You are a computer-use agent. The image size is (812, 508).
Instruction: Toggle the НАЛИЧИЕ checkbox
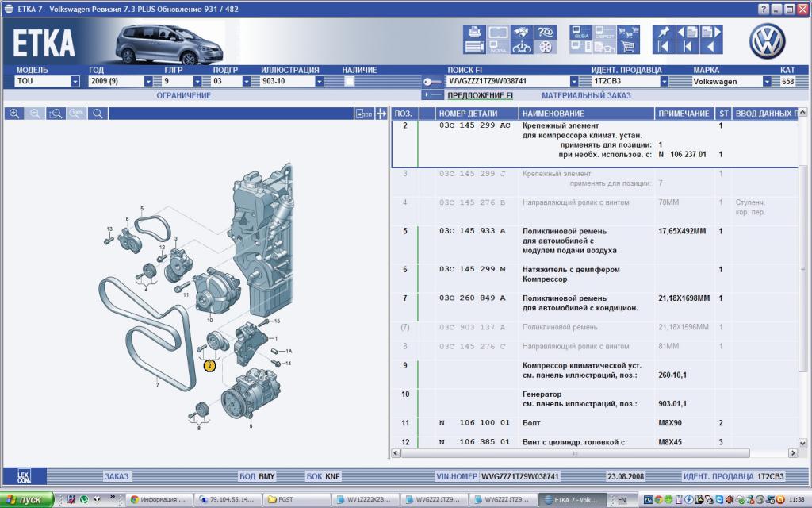[349, 81]
